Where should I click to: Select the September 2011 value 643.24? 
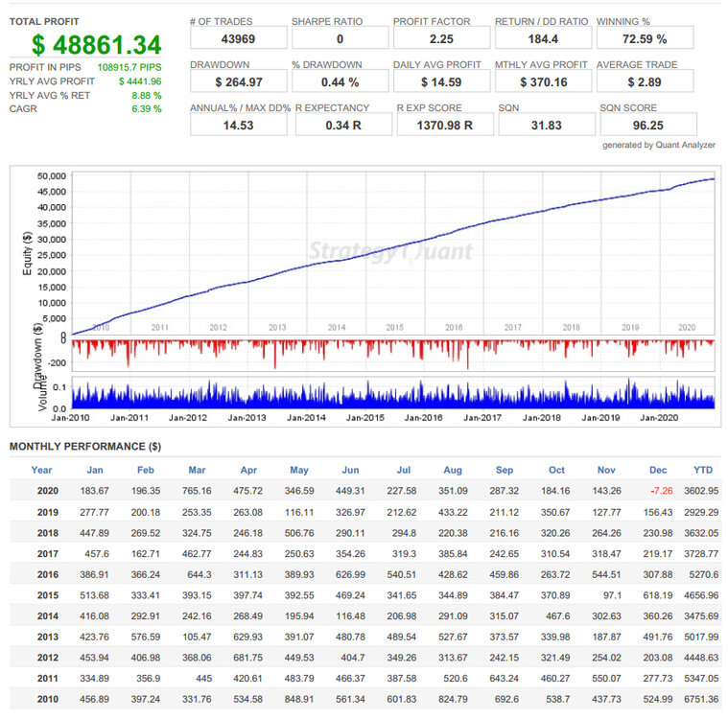(x=505, y=679)
